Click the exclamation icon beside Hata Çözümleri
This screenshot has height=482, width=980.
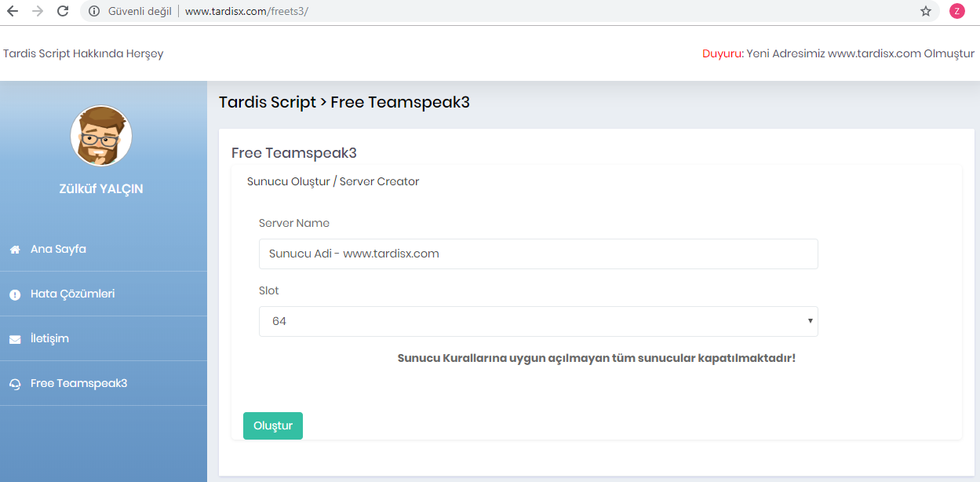15,294
